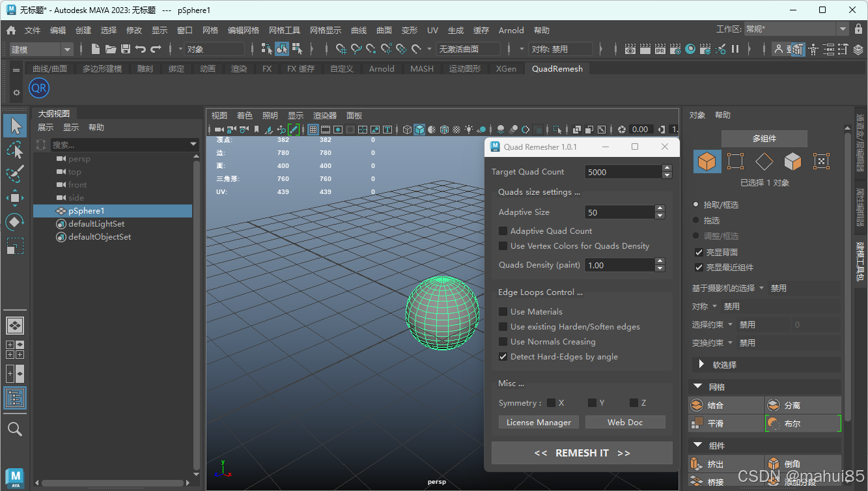Enable Use existing Harden/Soften edges
The height and width of the screenshot is (491, 868).
click(x=503, y=326)
